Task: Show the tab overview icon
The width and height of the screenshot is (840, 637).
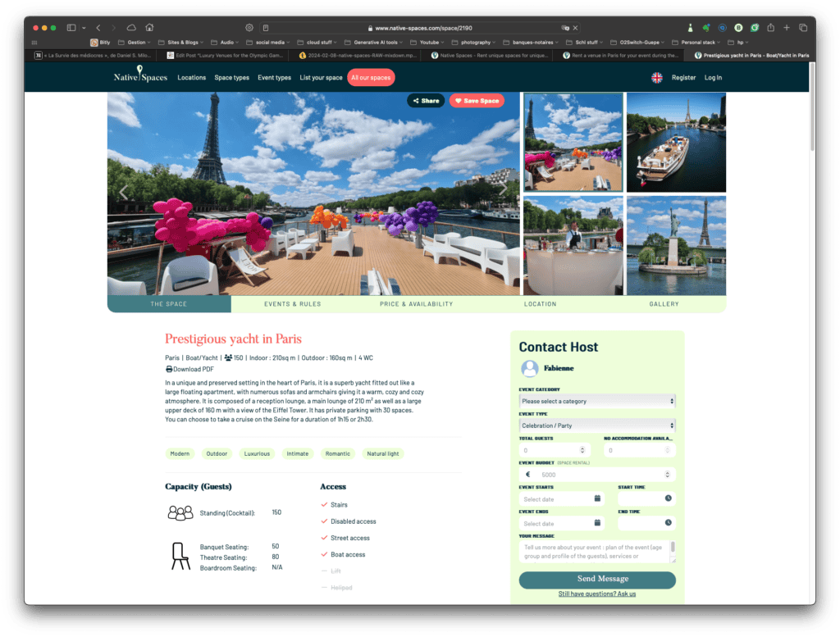Action: click(x=803, y=27)
